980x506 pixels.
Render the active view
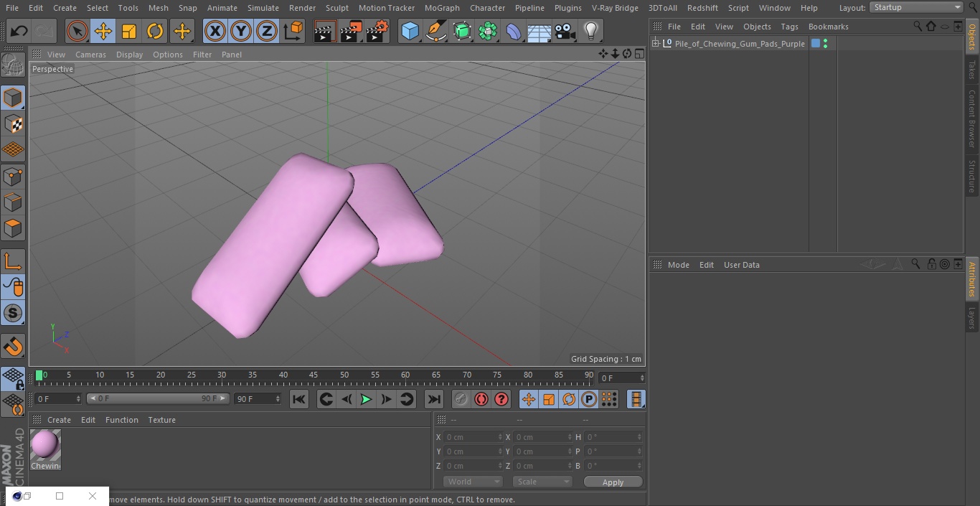[325, 32]
